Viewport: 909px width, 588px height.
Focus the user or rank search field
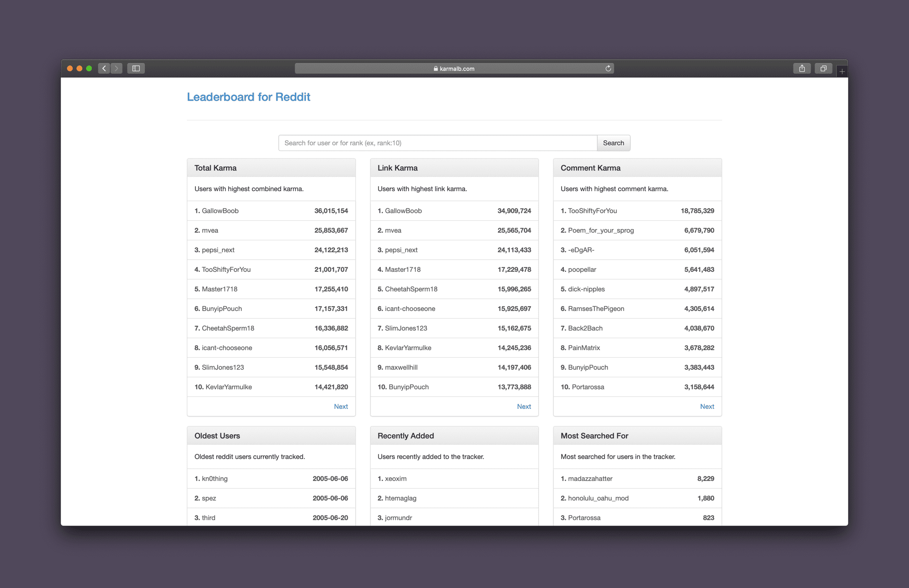[x=438, y=143]
